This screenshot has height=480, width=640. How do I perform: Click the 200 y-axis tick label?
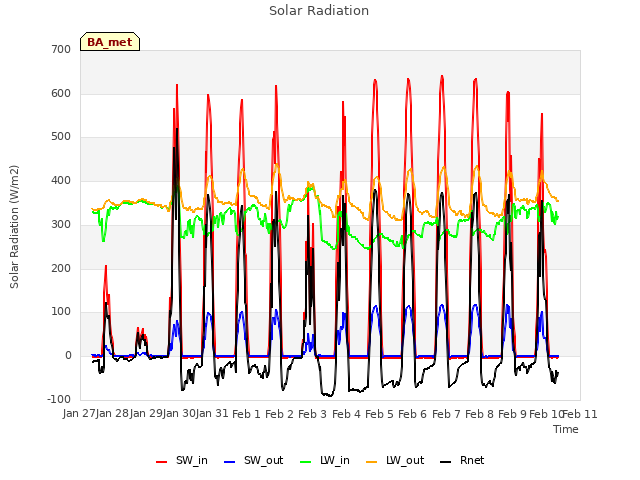(x=61, y=268)
